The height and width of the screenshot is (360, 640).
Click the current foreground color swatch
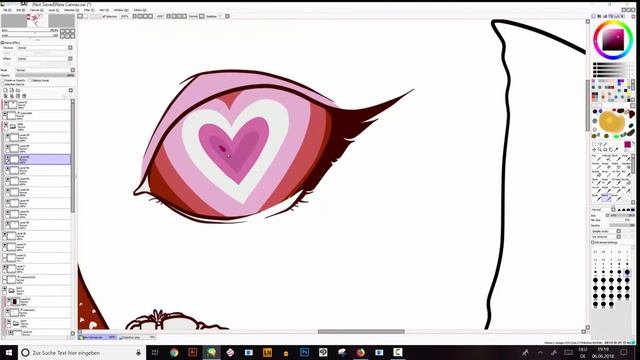point(627,144)
